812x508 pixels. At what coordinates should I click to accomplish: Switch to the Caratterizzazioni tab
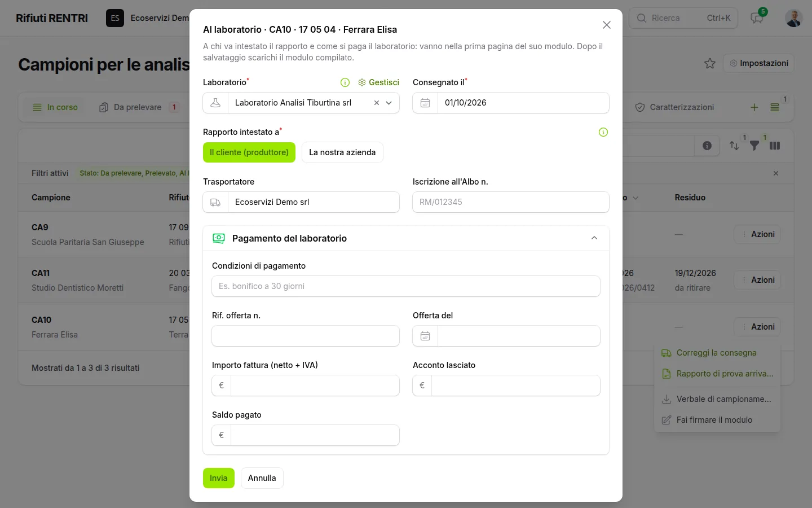pyautogui.click(x=674, y=107)
